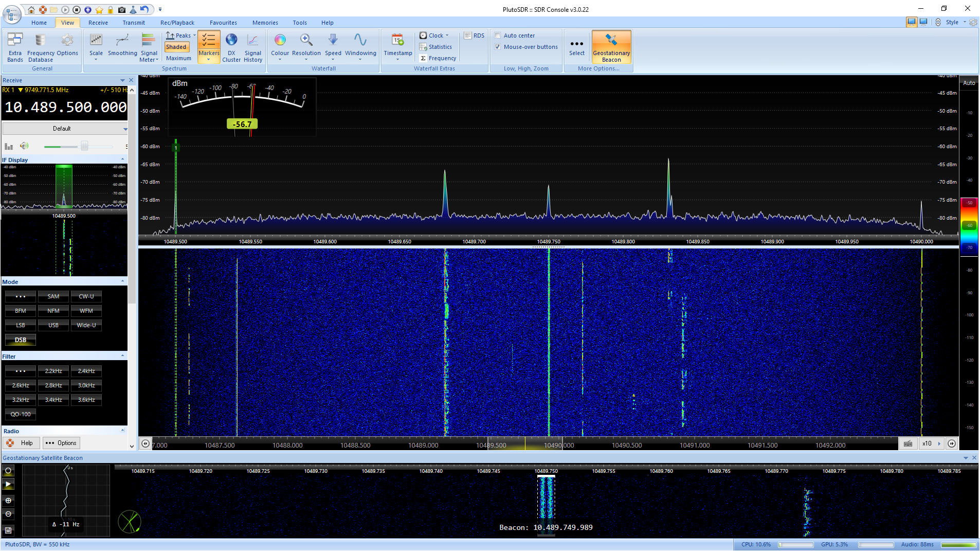Uncheck Mouse-over buttons option

click(x=498, y=47)
